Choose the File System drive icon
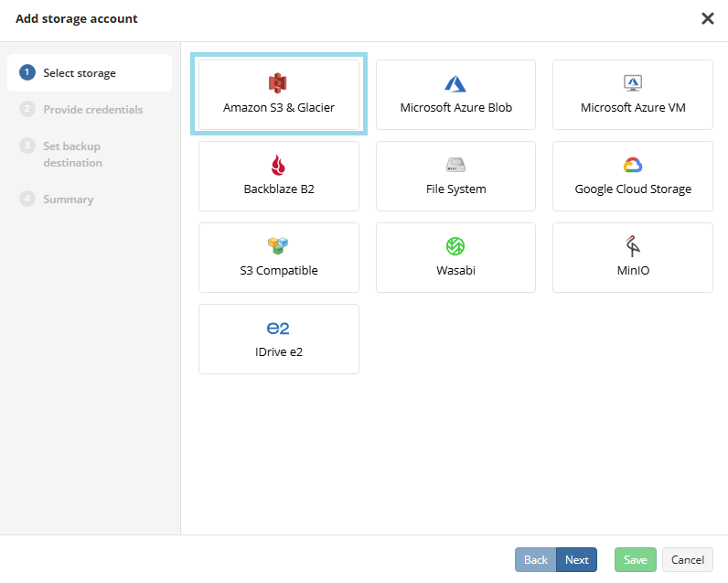 coord(455,165)
